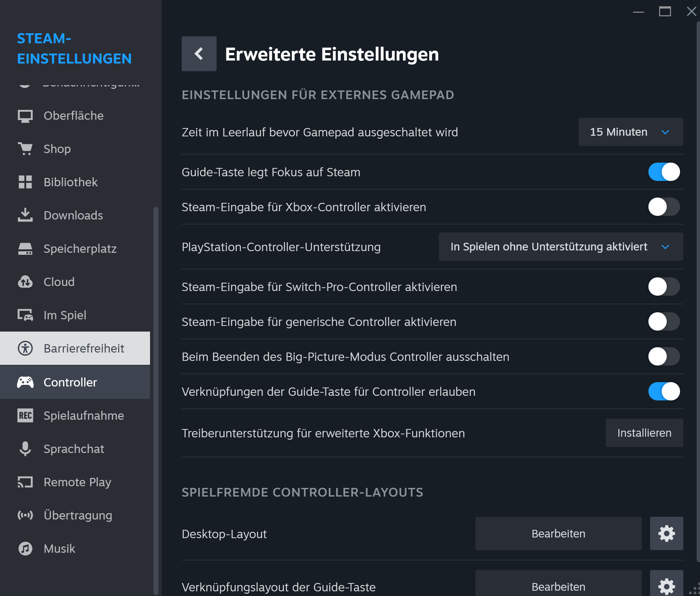The width and height of the screenshot is (700, 596).
Task: Click the Barrierefreiheit accessibility icon
Action: point(25,348)
